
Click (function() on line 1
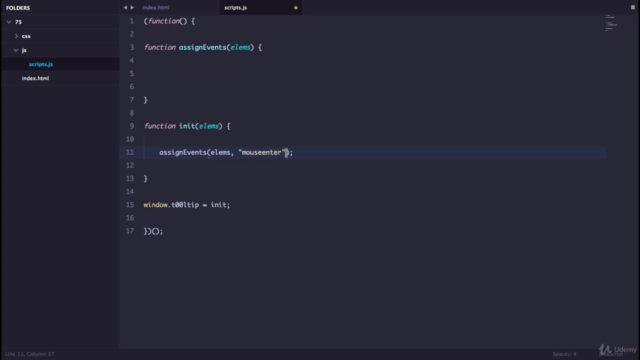pyautogui.click(x=165, y=21)
